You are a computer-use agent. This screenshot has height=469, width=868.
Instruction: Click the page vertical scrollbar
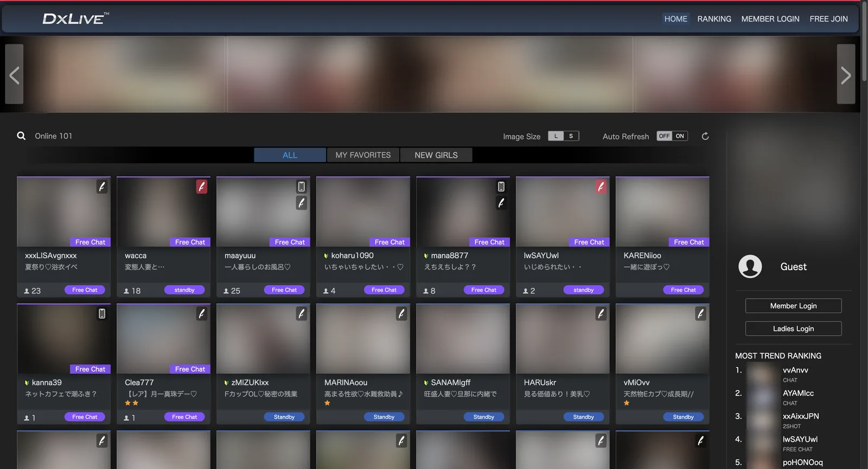pos(864,43)
